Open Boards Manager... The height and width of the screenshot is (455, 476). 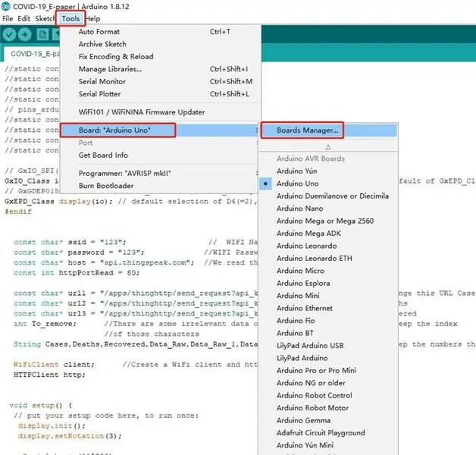tap(328, 130)
